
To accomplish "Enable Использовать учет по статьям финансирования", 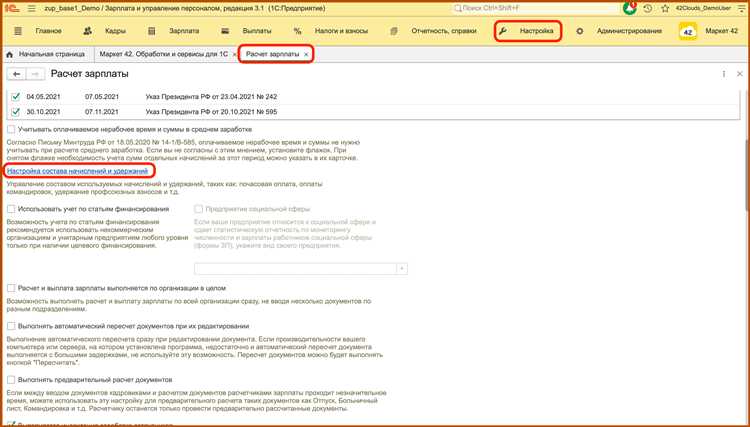I will coord(11,209).
